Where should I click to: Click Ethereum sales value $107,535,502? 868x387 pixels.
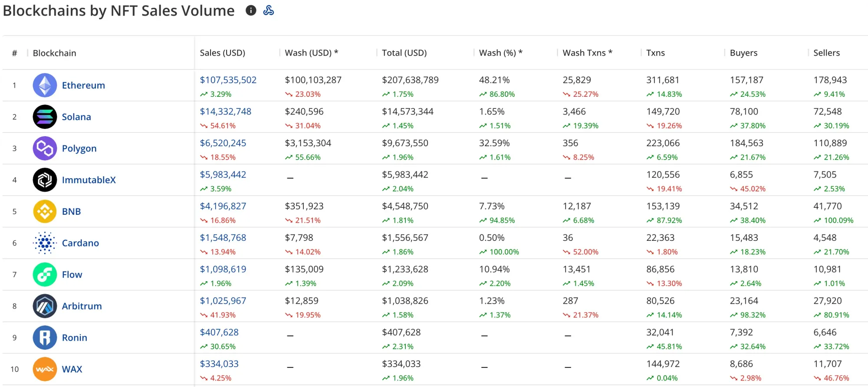pyautogui.click(x=228, y=80)
